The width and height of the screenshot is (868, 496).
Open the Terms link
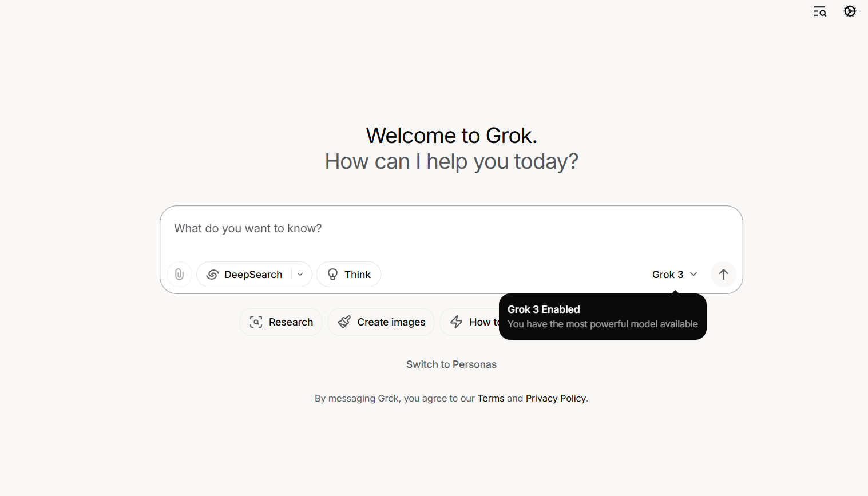pyautogui.click(x=491, y=398)
